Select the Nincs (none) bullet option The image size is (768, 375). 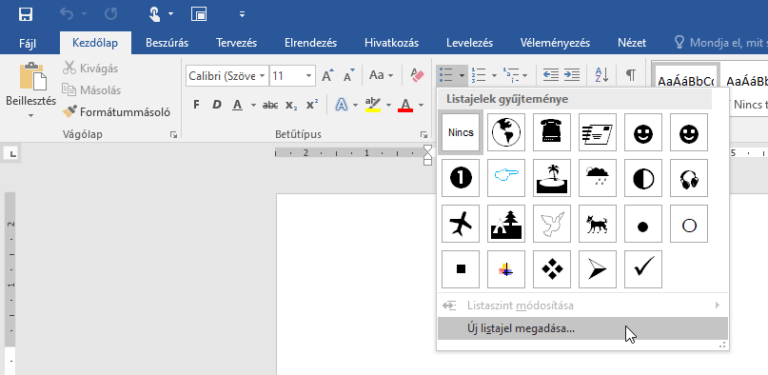point(460,132)
